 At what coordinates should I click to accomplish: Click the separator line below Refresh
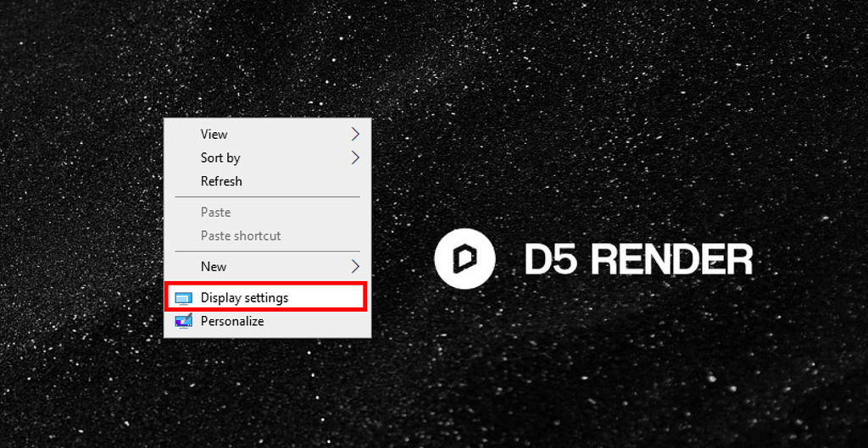click(x=267, y=197)
